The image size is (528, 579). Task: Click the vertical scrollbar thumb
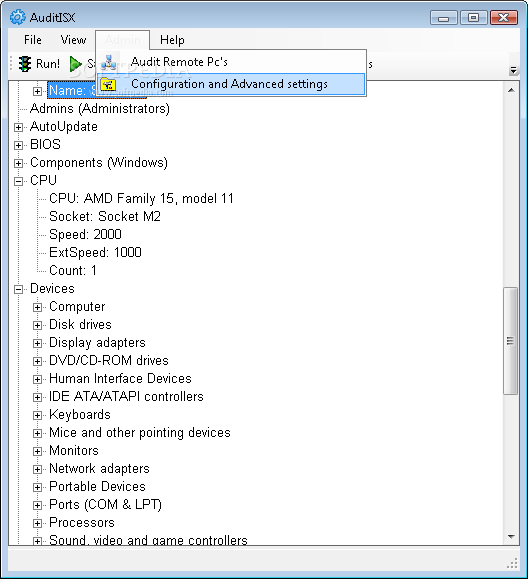(x=510, y=341)
